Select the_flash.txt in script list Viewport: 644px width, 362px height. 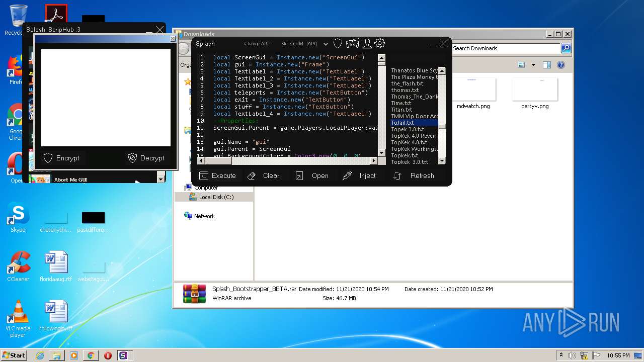click(x=407, y=83)
